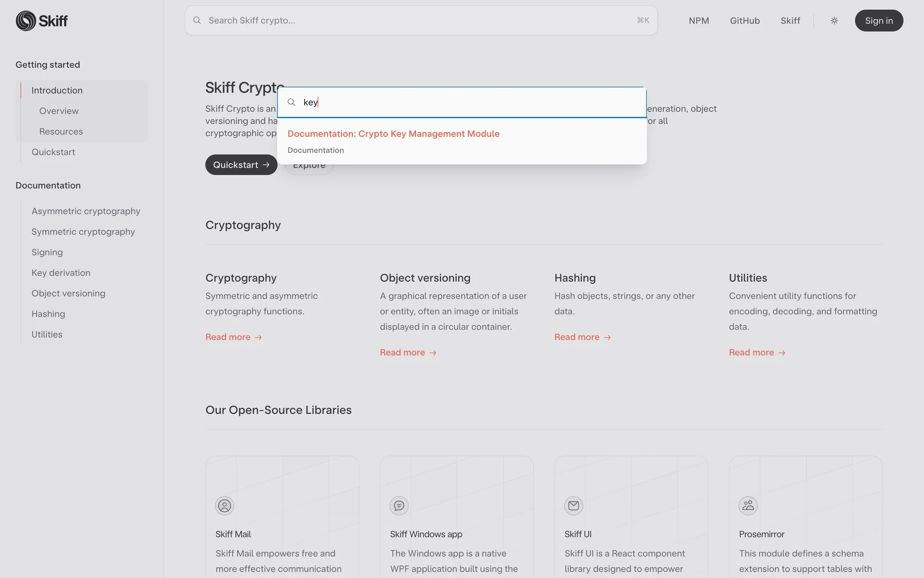Toggle light/dark theme sun icon
This screenshot has height=578, width=924.
(x=834, y=21)
